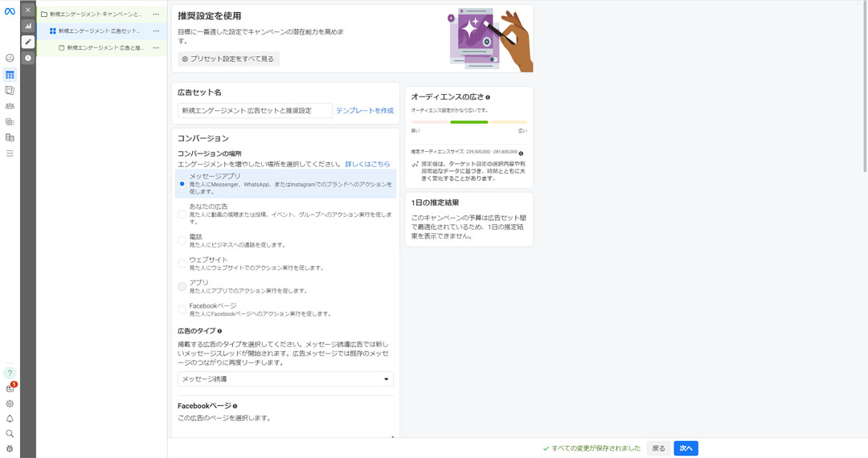Click the recommended settings illustration

(x=489, y=40)
